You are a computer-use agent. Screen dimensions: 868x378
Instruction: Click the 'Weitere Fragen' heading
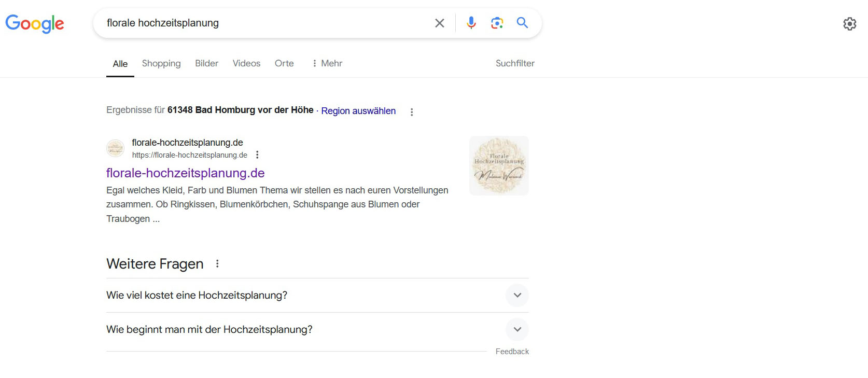pyautogui.click(x=155, y=263)
